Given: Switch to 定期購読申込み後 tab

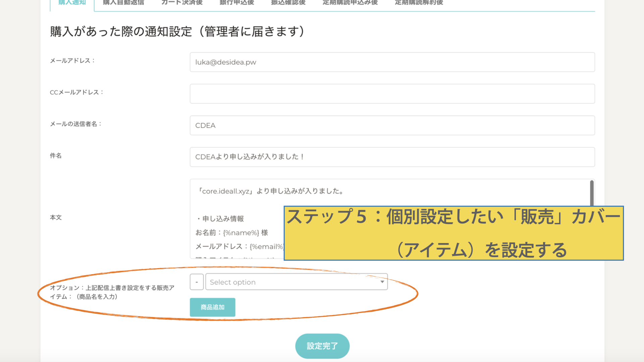Looking at the screenshot, I should (x=350, y=3).
